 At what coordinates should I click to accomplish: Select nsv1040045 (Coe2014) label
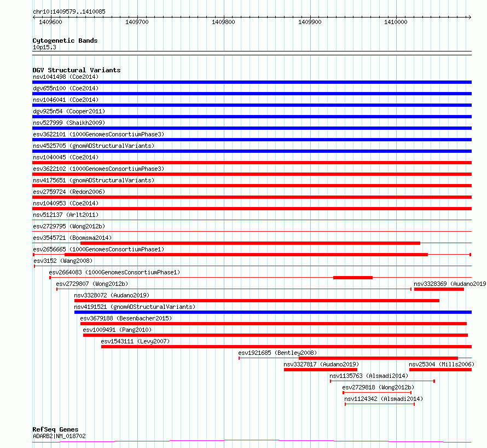coord(66,157)
